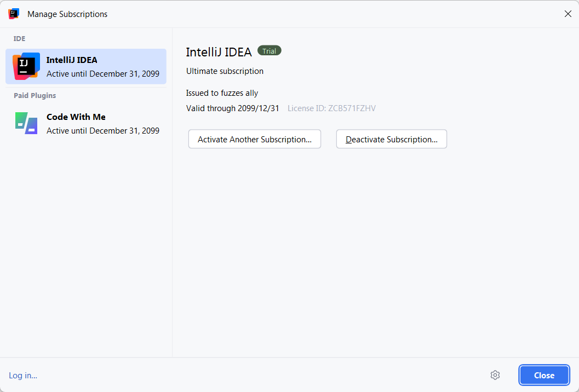Screen dimensions: 579x392
Task: Click the IDE section header
Action: tap(20, 38)
